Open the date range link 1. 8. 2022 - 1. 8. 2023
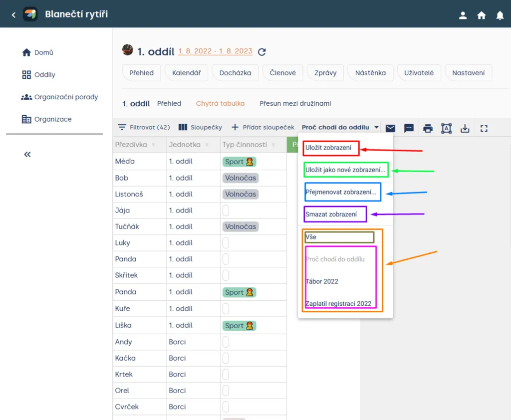This screenshot has width=511, height=420. [215, 51]
